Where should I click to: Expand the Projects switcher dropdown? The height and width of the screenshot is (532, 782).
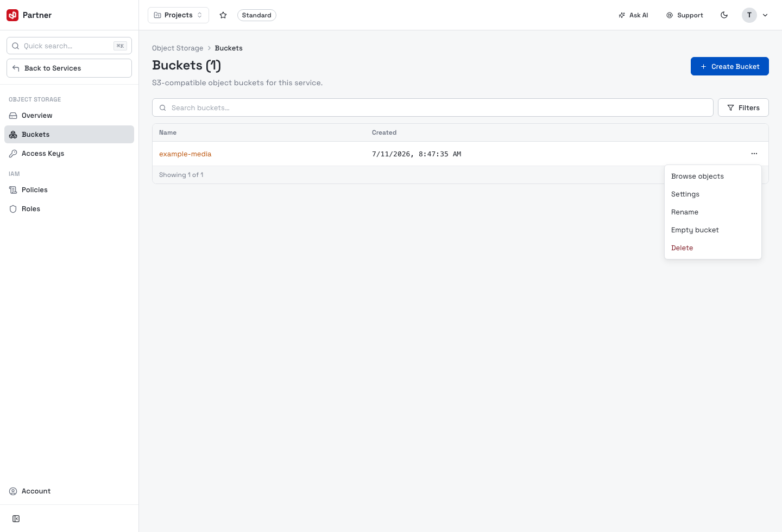coord(178,15)
